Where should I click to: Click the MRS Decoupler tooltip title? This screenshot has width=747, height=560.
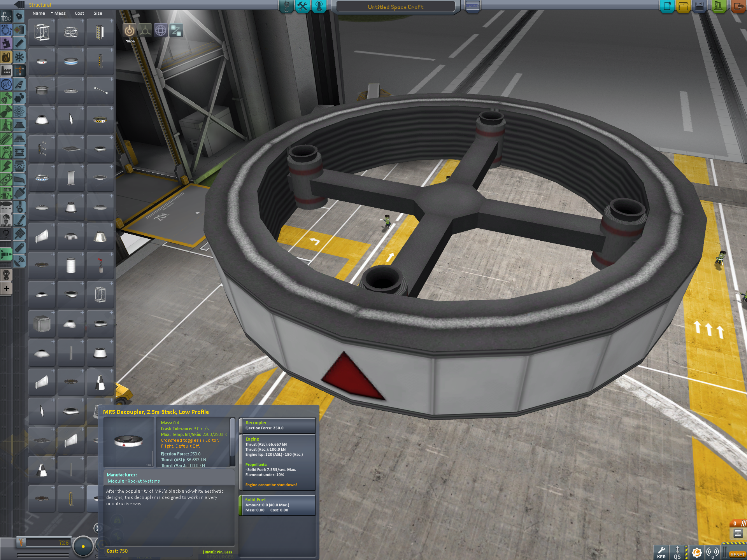[x=156, y=412]
